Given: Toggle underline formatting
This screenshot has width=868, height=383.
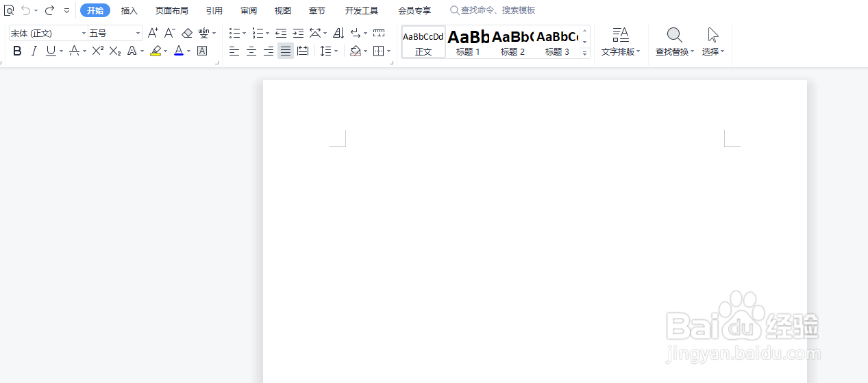Looking at the screenshot, I should tap(51, 51).
